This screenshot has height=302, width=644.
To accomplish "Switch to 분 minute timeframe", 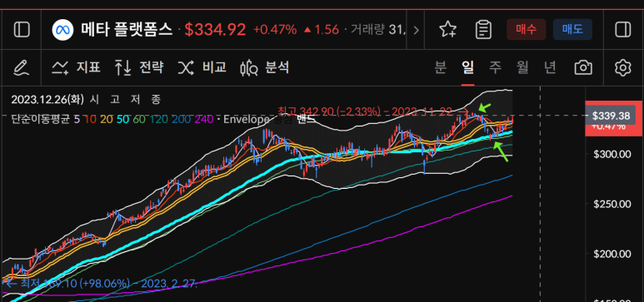I will click(440, 67).
